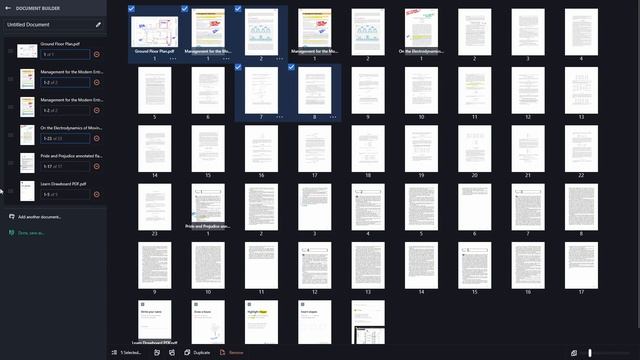This screenshot has width=640, height=360.
Task: Click the Remove label in bottom toolbar
Action: [236, 352]
